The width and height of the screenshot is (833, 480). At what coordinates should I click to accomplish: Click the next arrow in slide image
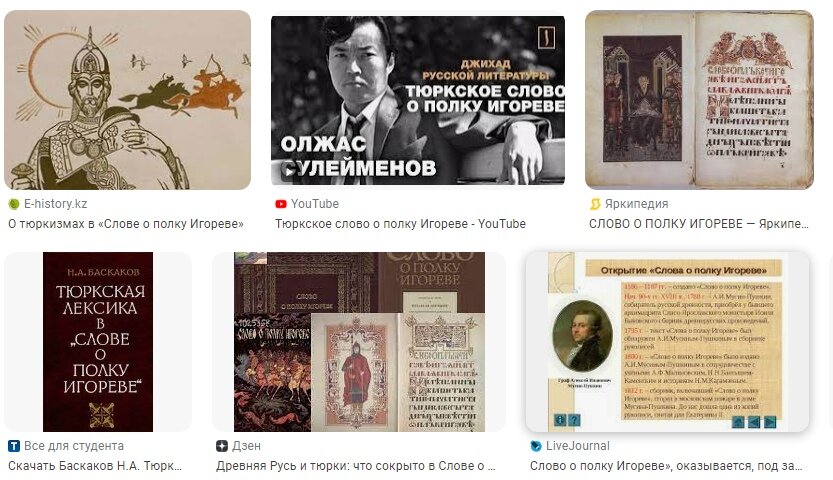click(x=770, y=422)
